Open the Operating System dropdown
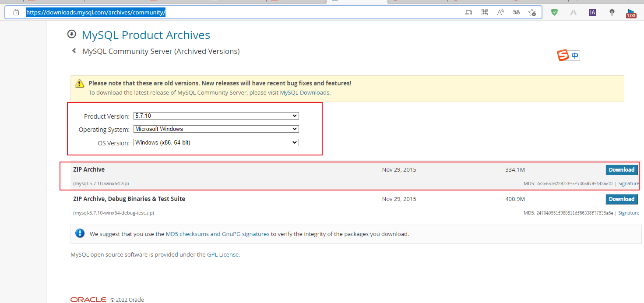The image size is (644, 303). (x=216, y=129)
